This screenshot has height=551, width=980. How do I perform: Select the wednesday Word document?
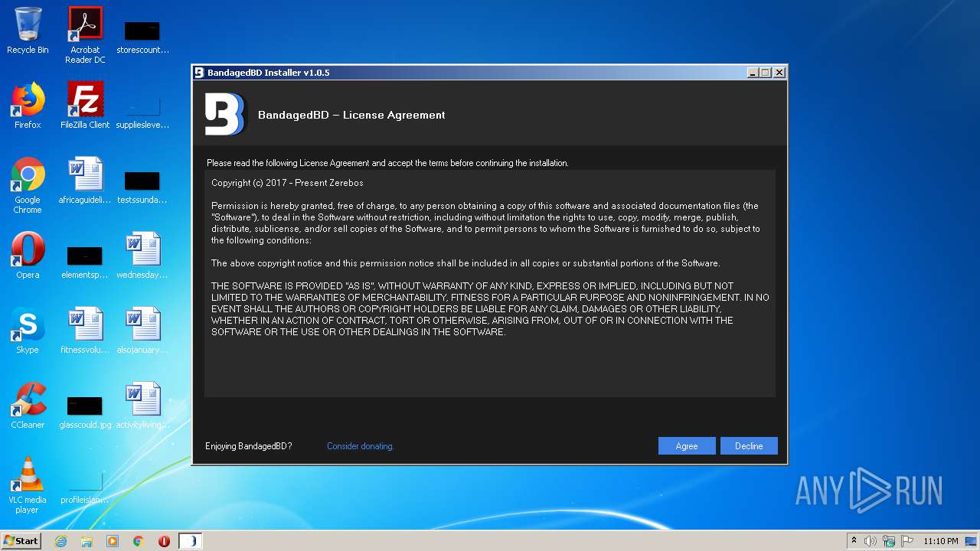[x=142, y=256]
